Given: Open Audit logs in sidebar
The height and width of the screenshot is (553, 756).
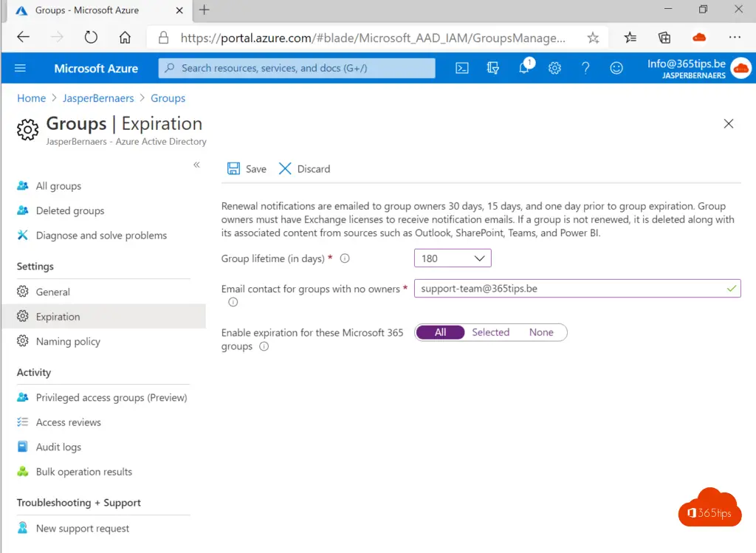Looking at the screenshot, I should pos(58,447).
